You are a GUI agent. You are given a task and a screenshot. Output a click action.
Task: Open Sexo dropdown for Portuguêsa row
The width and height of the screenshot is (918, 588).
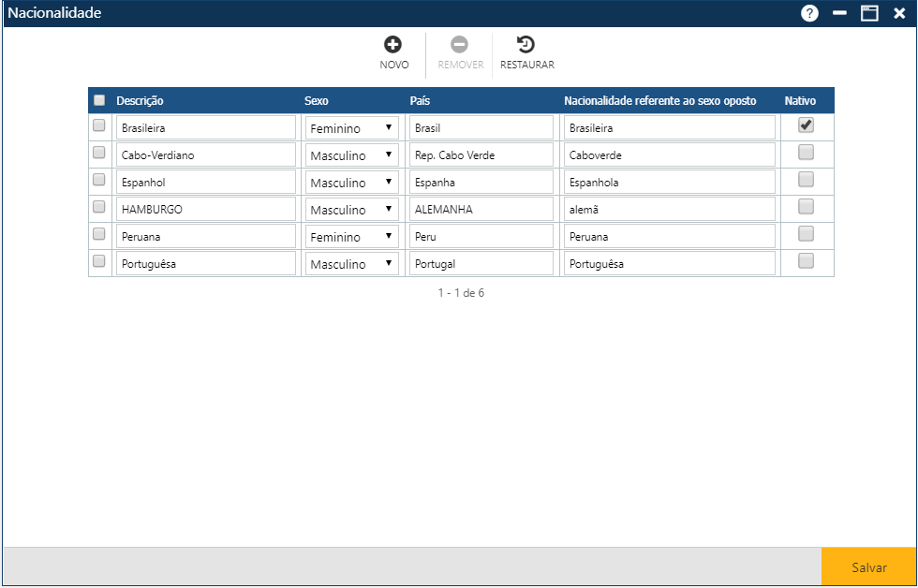pyautogui.click(x=351, y=264)
